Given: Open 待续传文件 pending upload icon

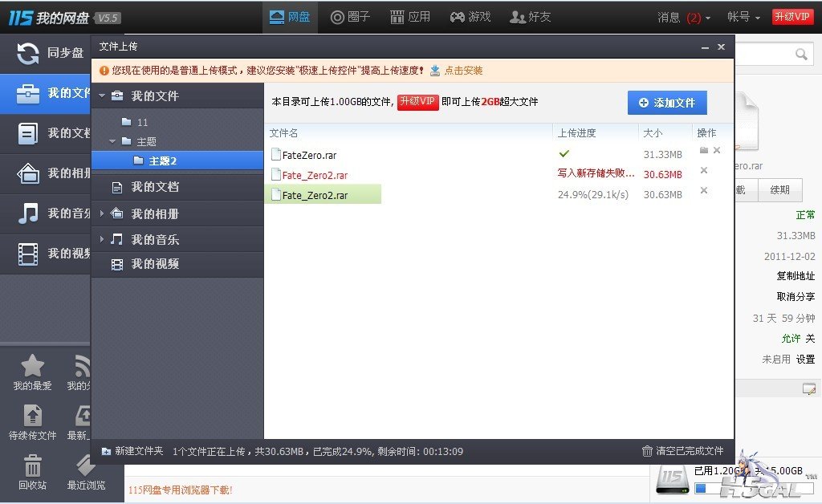Looking at the screenshot, I should coord(32,416).
